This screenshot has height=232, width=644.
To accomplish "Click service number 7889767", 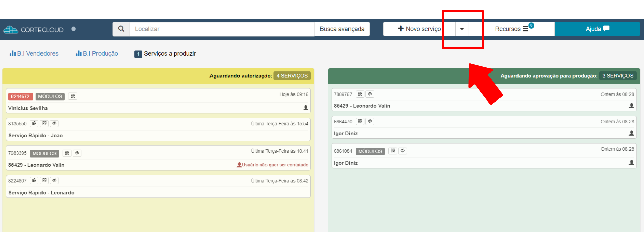I will point(343,94).
